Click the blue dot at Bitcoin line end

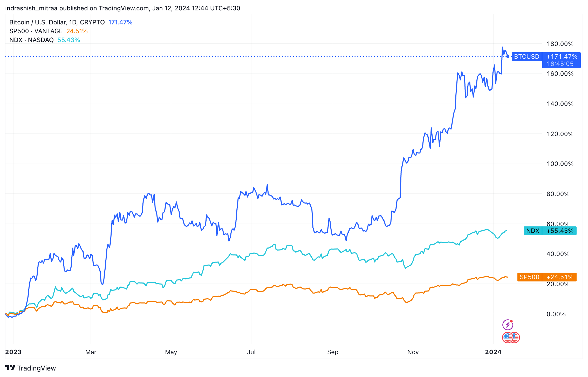point(508,57)
